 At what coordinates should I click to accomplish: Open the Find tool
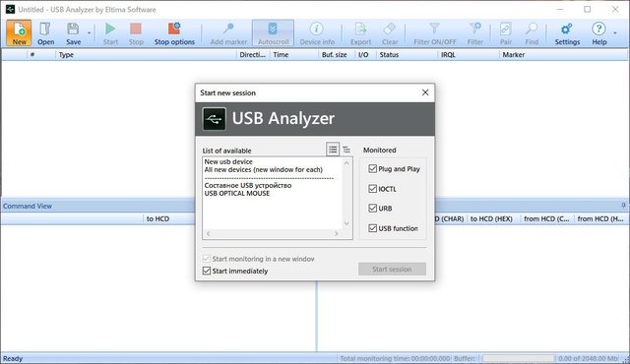tap(532, 32)
